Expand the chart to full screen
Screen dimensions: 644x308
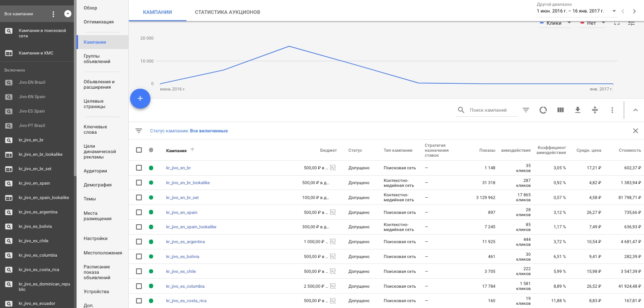click(617, 23)
